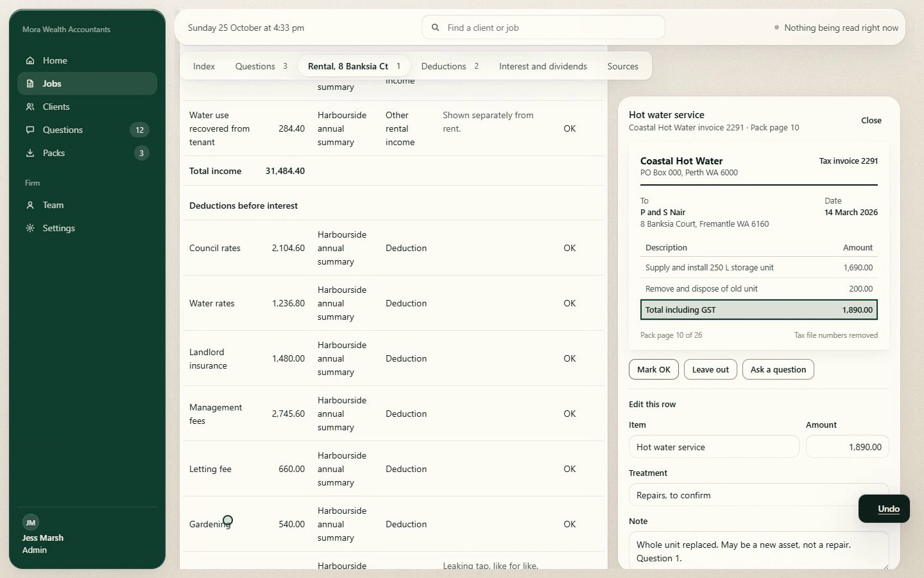Click the Mark OK button
The width and height of the screenshot is (924, 578).
tap(653, 369)
